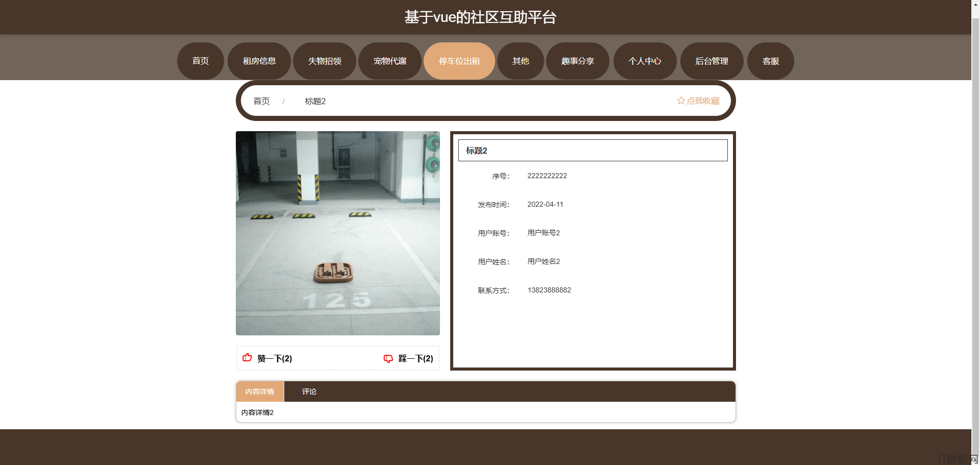
Task: Switch to the 评论 tab
Action: coord(309,391)
